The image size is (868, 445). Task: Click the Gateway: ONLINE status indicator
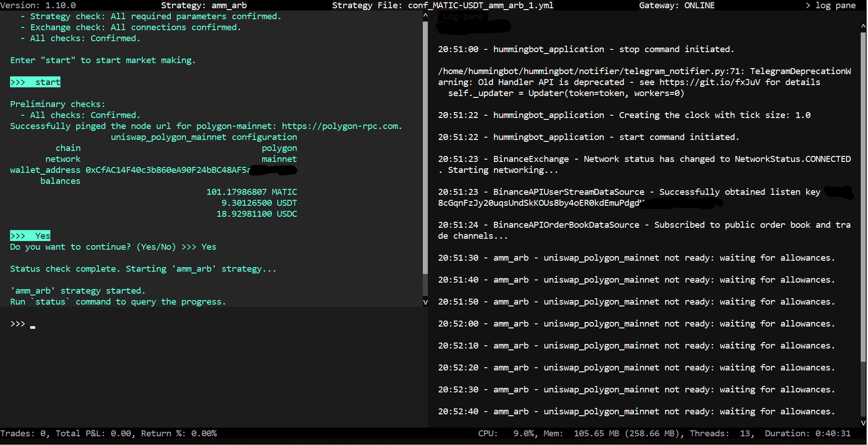click(x=676, y=5)
